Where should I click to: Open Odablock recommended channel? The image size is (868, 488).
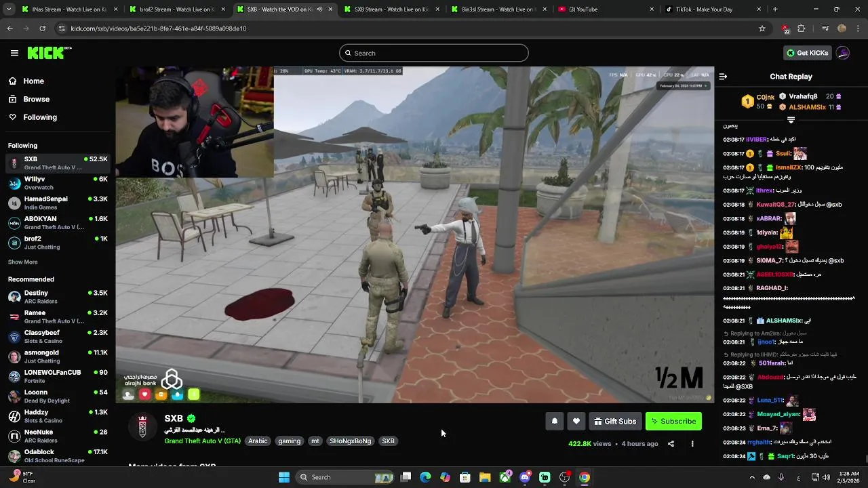coord(58,456)
